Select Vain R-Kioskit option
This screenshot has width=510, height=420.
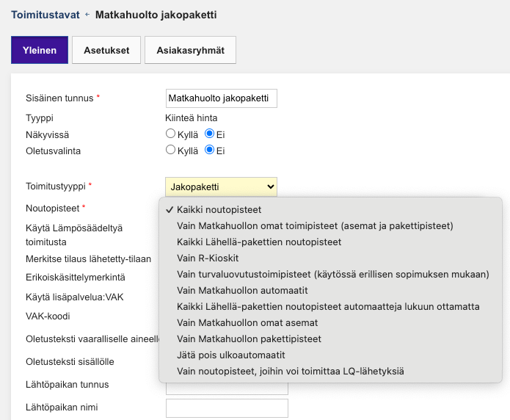(330, 258)
